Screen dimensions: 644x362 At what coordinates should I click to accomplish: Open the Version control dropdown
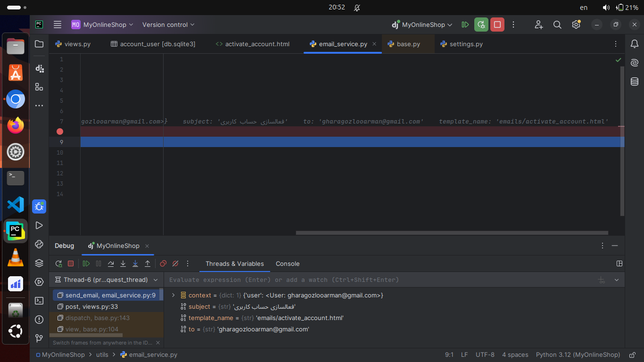tap(168, 25)
